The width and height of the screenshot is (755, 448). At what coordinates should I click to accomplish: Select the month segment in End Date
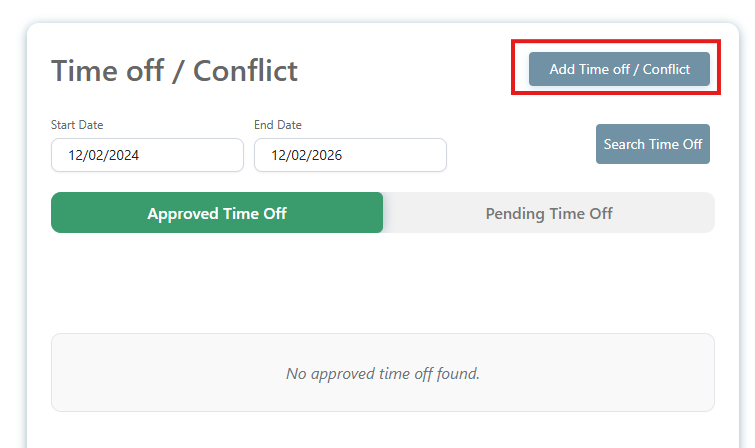(279, 155)
